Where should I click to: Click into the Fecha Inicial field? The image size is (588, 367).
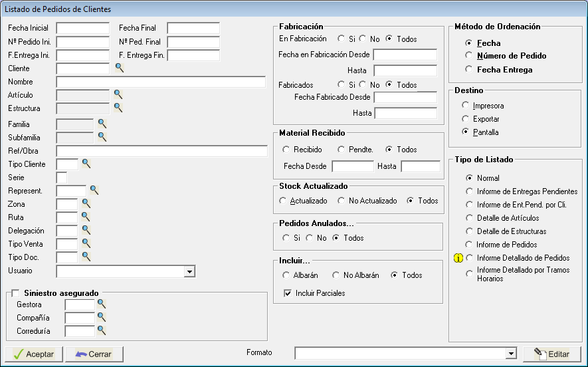coord(83,28)
